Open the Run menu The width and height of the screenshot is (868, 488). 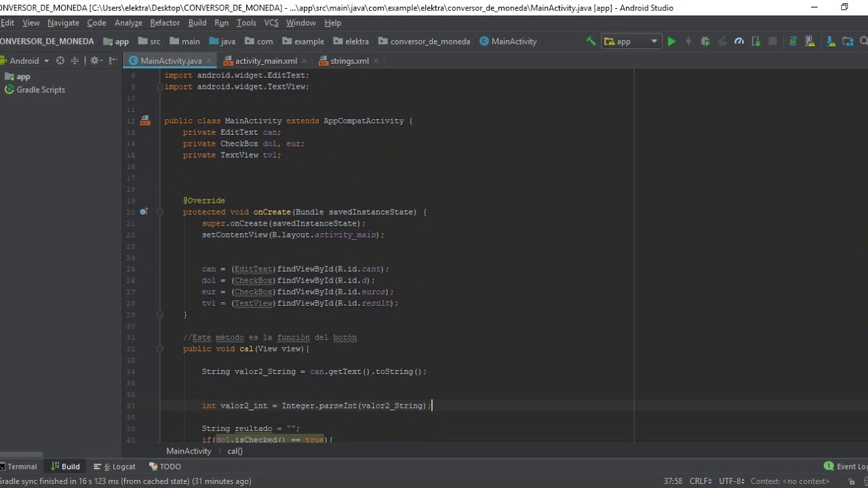(x=221, y=22)
